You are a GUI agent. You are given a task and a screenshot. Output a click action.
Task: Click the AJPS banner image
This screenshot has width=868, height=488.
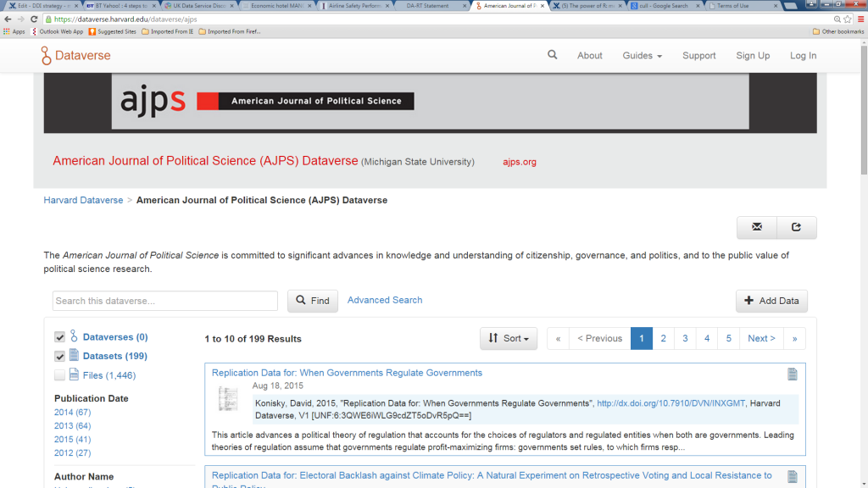pos(430,103)
